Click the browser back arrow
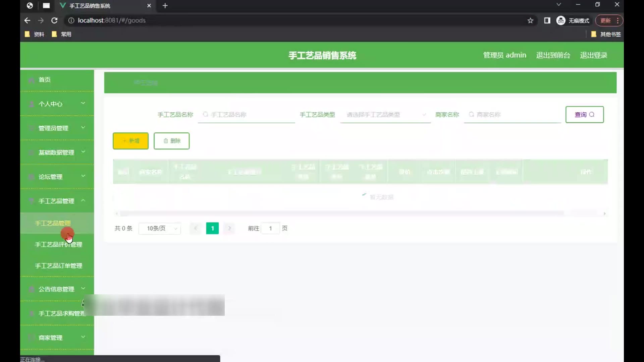 pyautogui.click(x=27, y=20)
